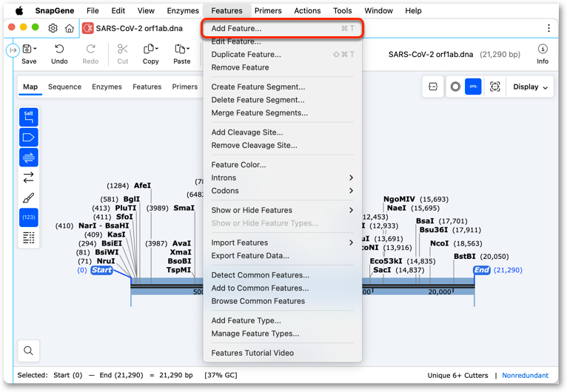Open the Tools menu

point(343,11)
